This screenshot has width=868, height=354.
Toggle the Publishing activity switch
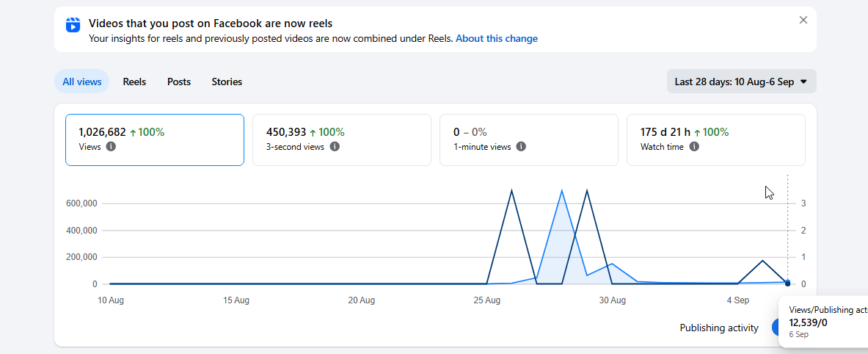click(x=775, y=328)
